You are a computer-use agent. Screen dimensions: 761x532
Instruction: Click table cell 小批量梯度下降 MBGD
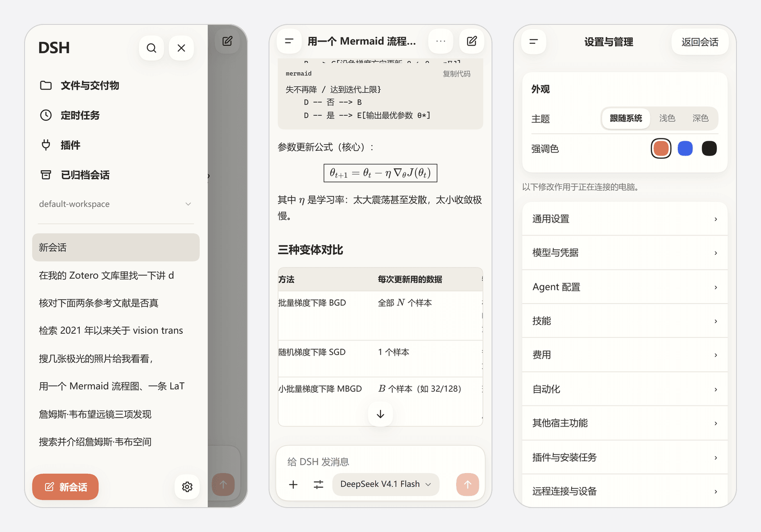pyautogui.click(x=320, y=389)
